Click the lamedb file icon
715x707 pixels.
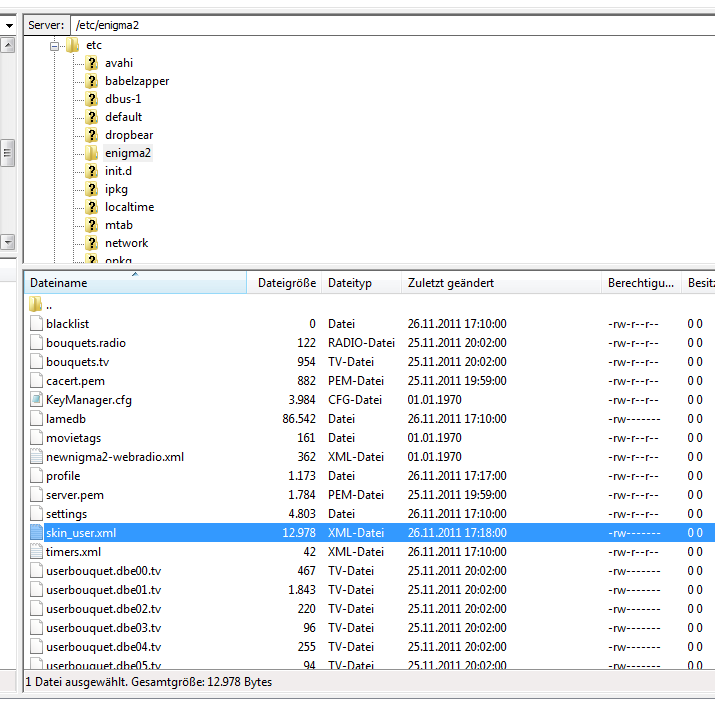click(x=36, y=419)
